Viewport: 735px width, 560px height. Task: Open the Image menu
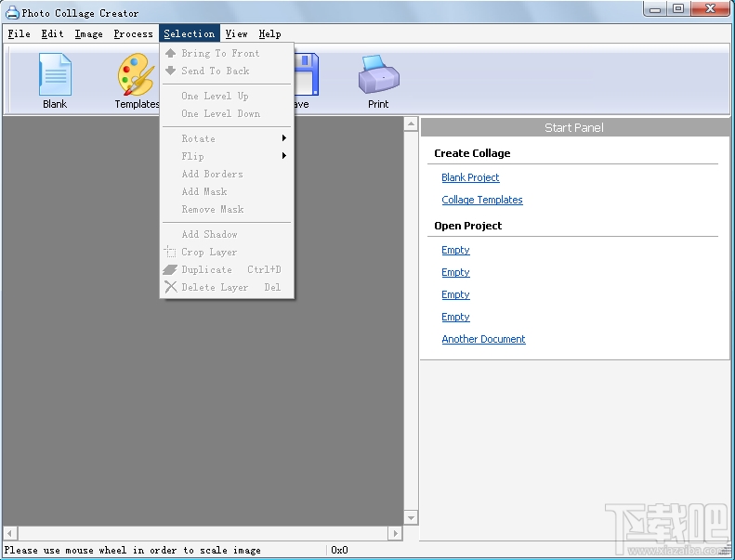click(88, 33)
